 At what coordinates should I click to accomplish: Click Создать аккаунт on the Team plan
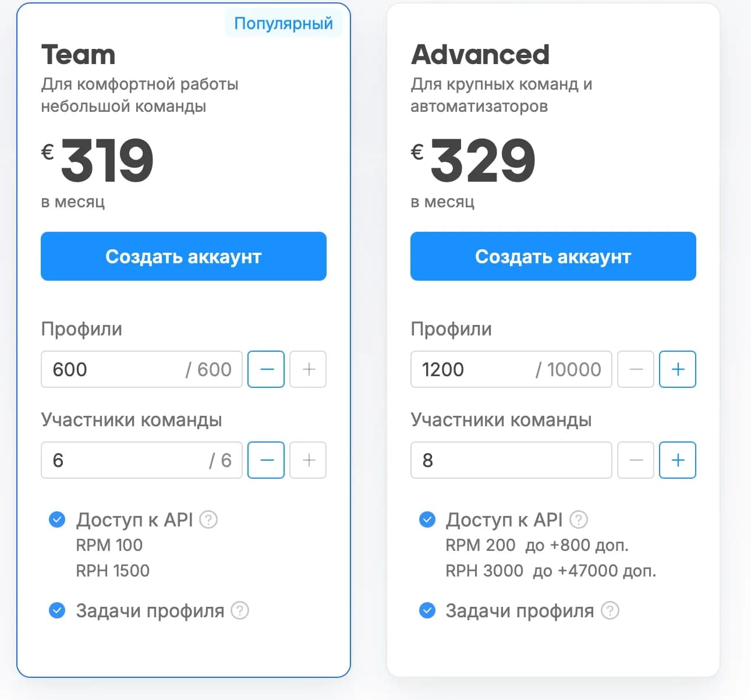[183, 256]
